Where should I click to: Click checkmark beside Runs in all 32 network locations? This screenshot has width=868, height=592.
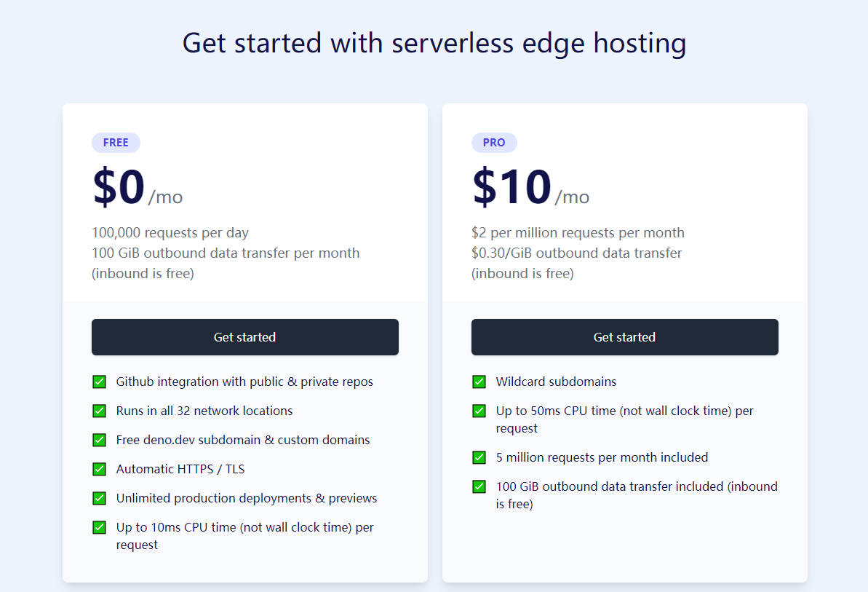click(x=100, y=411)
